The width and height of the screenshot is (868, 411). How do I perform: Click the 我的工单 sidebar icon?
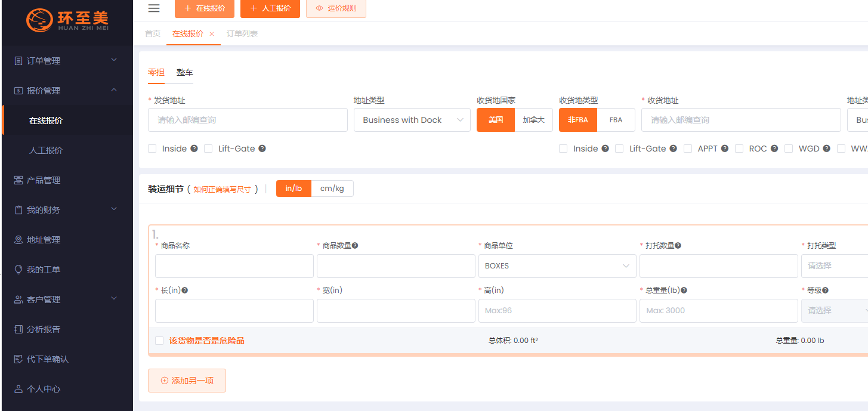click(x=18, y=270)
